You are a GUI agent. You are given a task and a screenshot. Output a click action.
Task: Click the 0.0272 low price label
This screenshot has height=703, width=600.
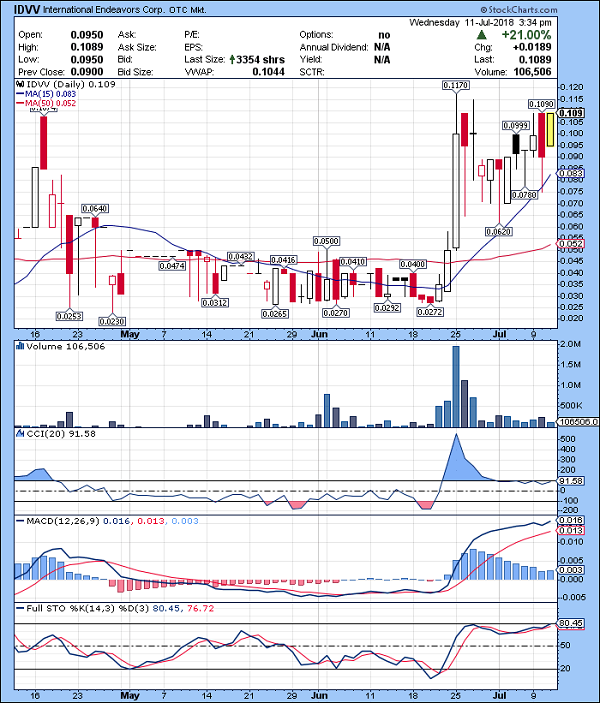point(430,312)
